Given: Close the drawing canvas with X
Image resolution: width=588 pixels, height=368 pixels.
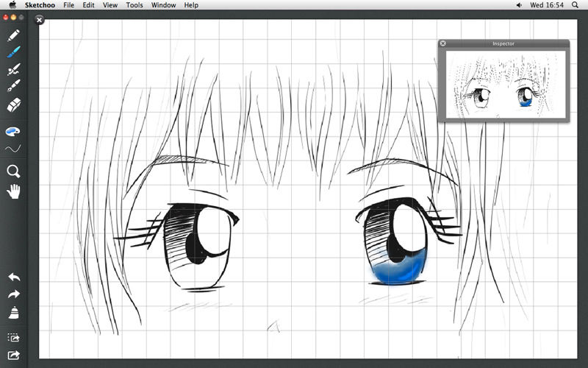Looking at the screenshot, I should pos(40,20).
